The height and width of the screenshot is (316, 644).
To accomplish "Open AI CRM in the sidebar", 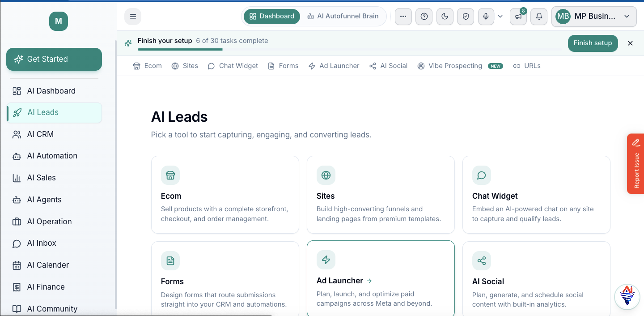I will (x=54, y=134).
